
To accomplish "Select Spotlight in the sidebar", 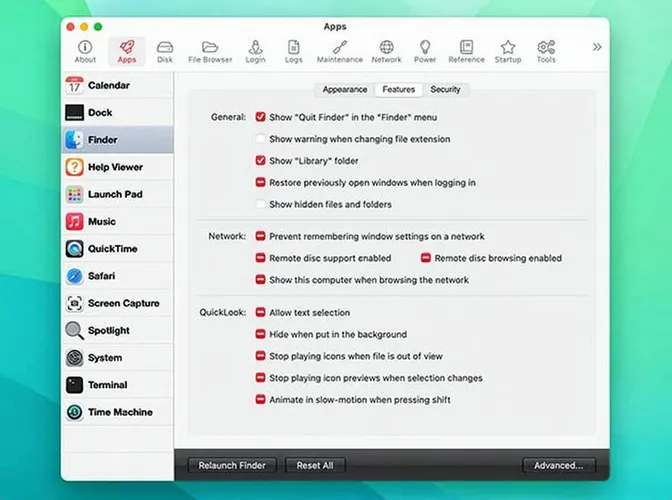I will 118,331.
